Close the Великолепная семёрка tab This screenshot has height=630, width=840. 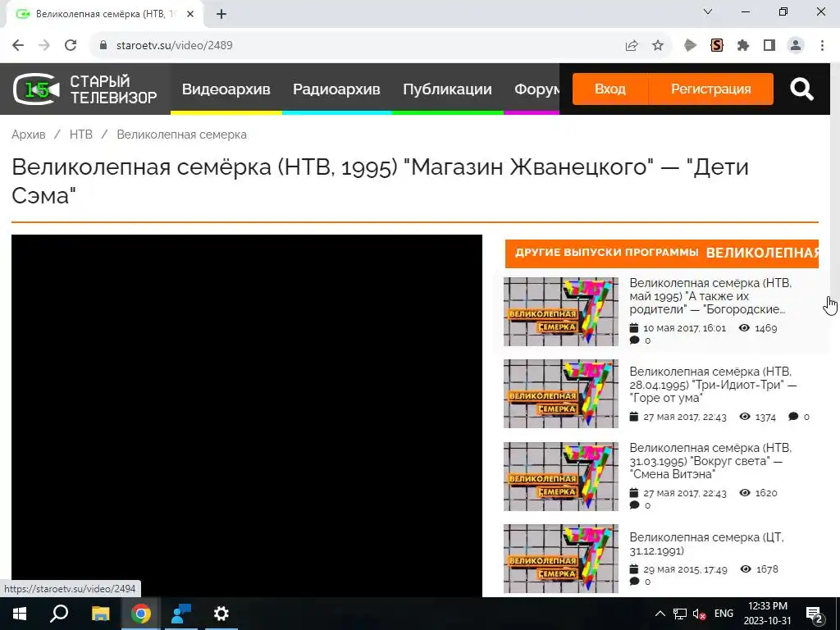coord(190,15)
